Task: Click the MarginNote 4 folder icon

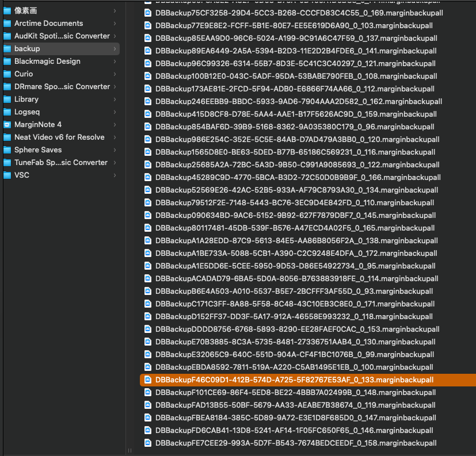Action: [7, 125]
